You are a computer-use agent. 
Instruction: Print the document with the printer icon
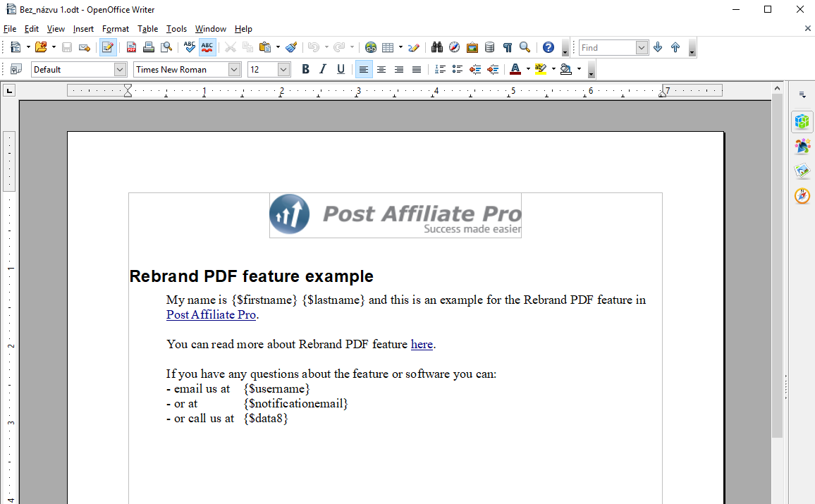(149, 47)
